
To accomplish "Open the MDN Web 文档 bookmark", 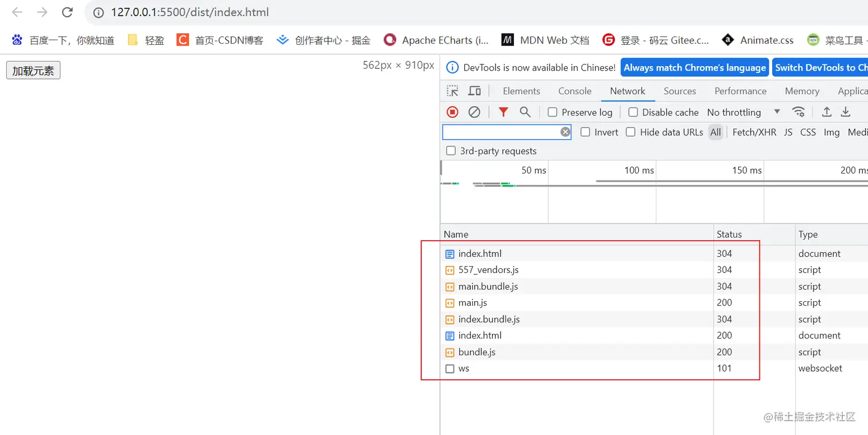I will point(545,40).
